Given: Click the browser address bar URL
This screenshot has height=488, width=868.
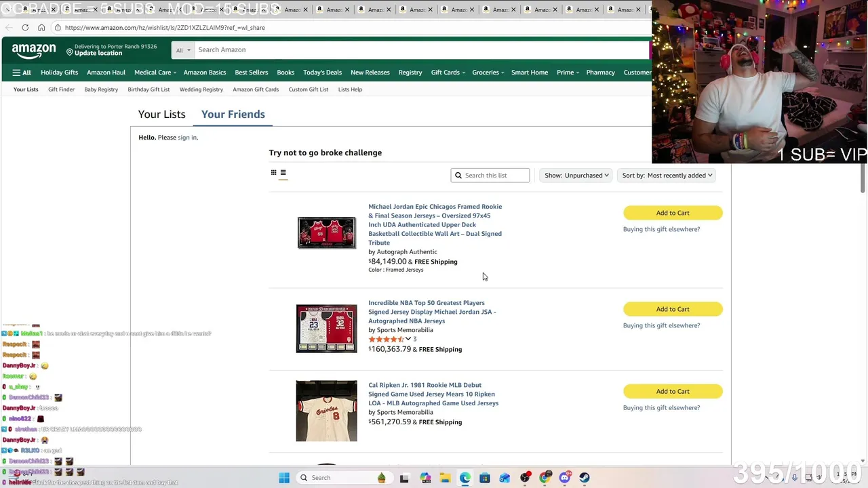Looking at the screenshot, I should point(165,28).
